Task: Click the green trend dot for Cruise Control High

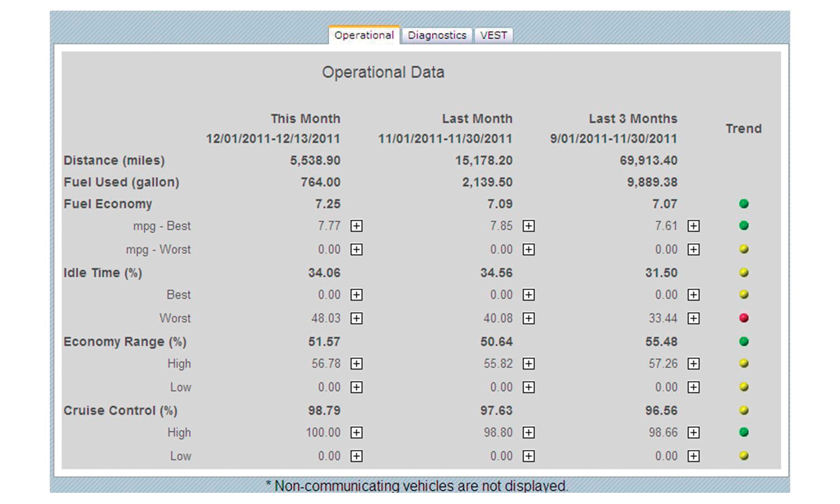Action: 744,432
